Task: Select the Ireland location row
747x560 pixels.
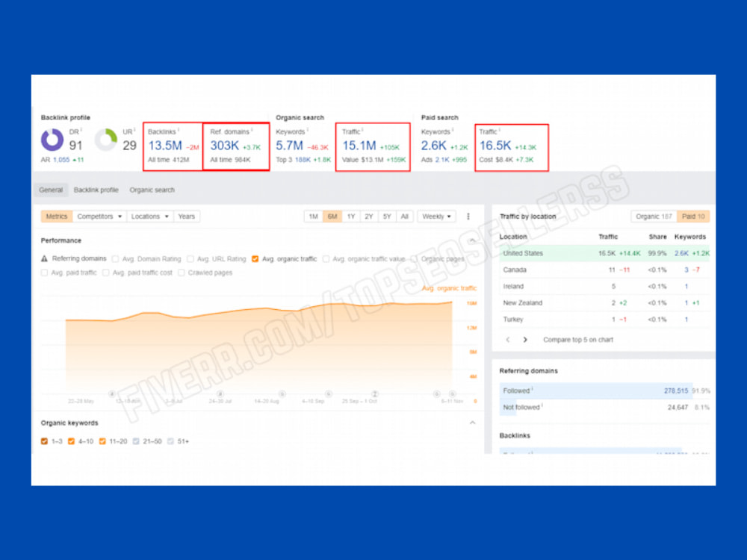Action: pos(604,286)
